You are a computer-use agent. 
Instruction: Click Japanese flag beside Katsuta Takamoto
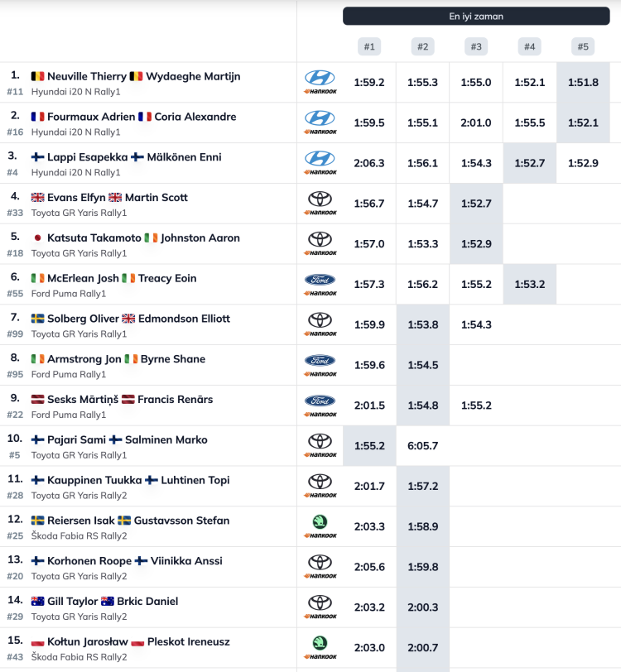(x=37, y=238)
